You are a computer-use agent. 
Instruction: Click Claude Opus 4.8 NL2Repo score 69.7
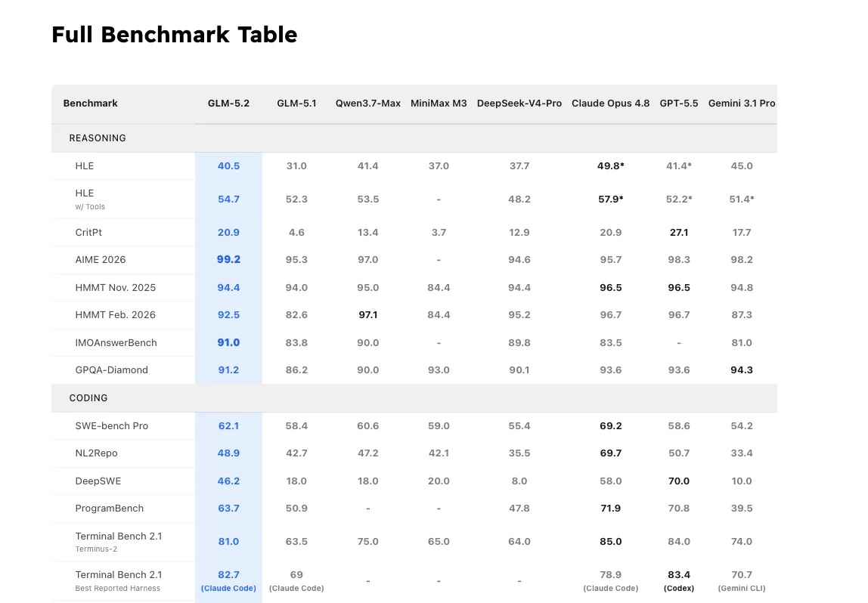pyautogui.click(x=611, y=453)
